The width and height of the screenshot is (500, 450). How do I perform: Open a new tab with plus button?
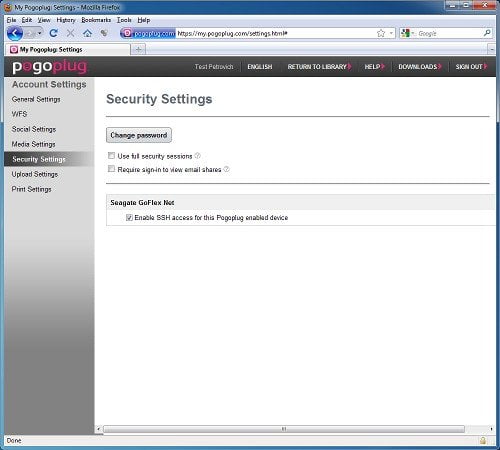point(138,50)
